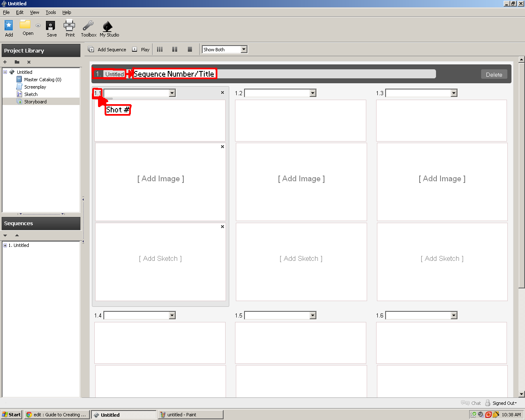The height and width of the screenshot is (420, 525).
Task: Open the Edit menu
Action: 20,12
